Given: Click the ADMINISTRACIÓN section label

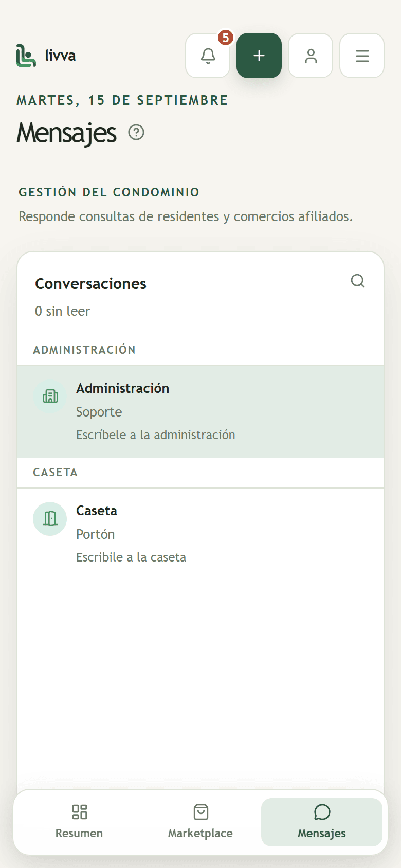Looking at the screenshot, I should pos(84,350).
